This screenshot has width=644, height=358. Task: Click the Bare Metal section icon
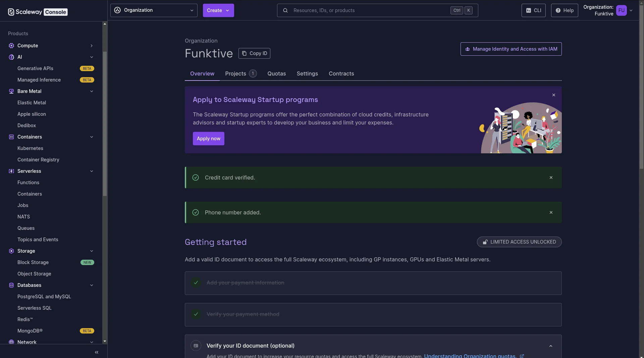11,91
